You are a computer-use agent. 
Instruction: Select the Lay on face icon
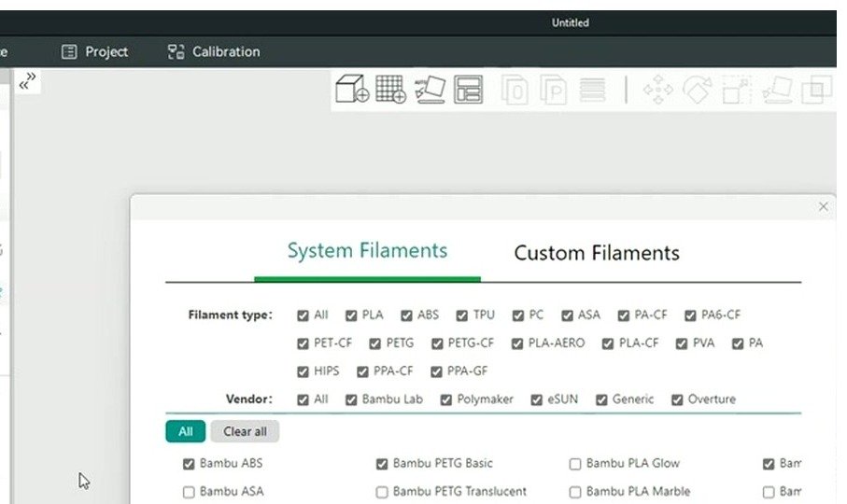click(x=777, y=90)
